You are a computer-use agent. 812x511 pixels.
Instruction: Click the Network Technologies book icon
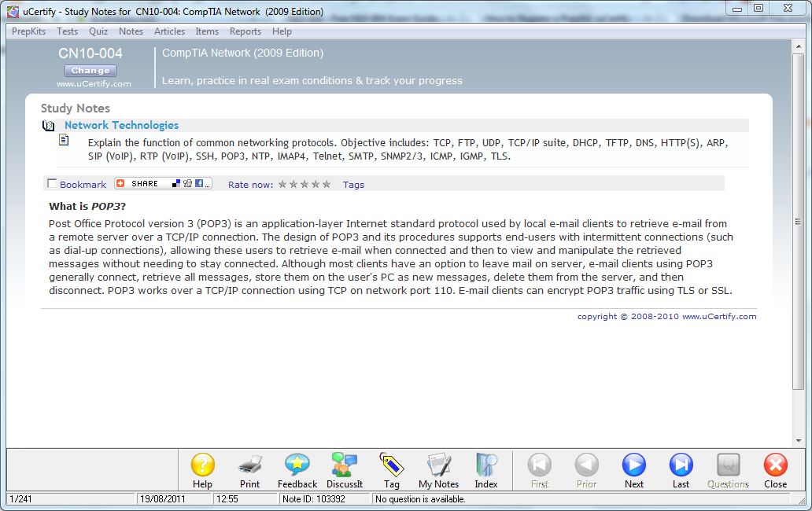[x=48, y=125]
